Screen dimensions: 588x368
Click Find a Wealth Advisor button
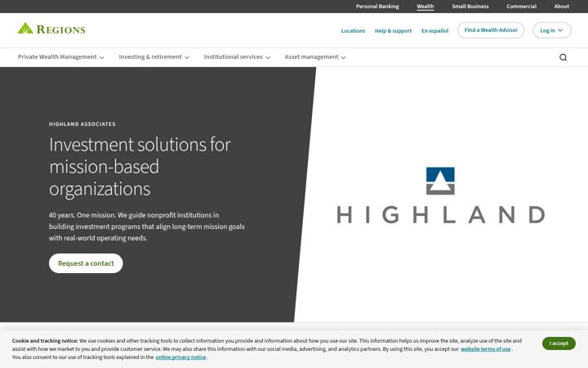coord(491,30)
